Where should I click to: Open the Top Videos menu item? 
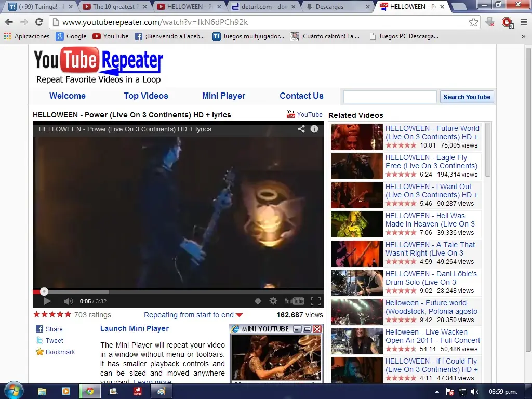(146, 96)
